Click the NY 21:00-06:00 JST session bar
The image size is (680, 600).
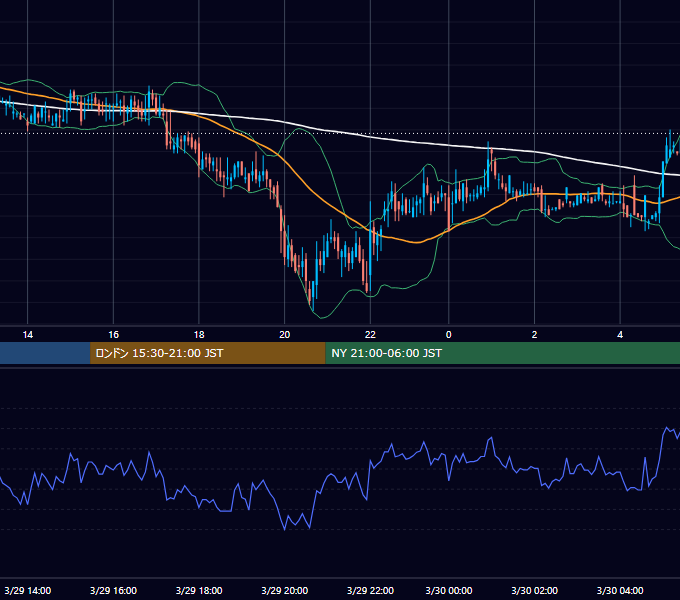click(503, 353)
